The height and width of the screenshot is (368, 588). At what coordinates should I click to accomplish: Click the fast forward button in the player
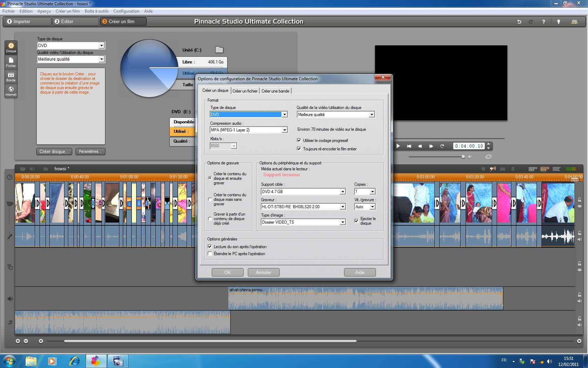431,146
